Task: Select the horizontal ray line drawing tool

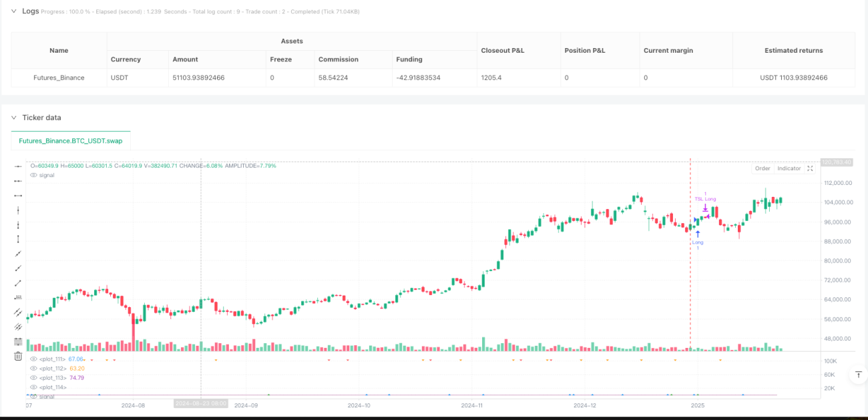Action: pos(18,180)
